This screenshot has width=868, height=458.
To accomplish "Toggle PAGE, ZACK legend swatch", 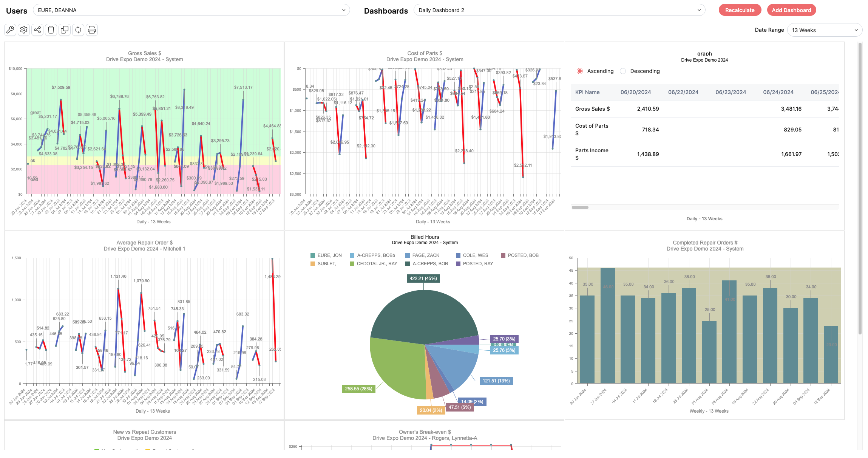I will [x=408, y=255].
